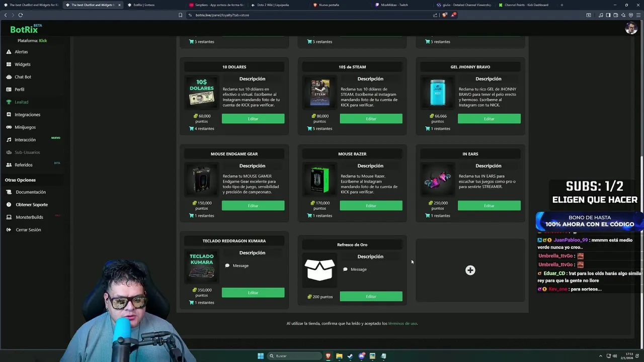Edit the 10$ de STEAM item
Screen dimensions: 644x362
click(x=371, y=119)
